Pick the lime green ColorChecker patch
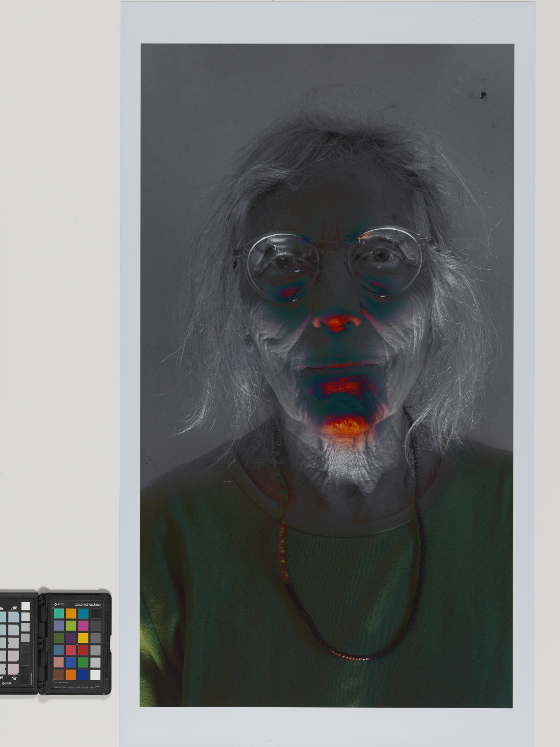The image size is (560, 747). tap(71, 626)
